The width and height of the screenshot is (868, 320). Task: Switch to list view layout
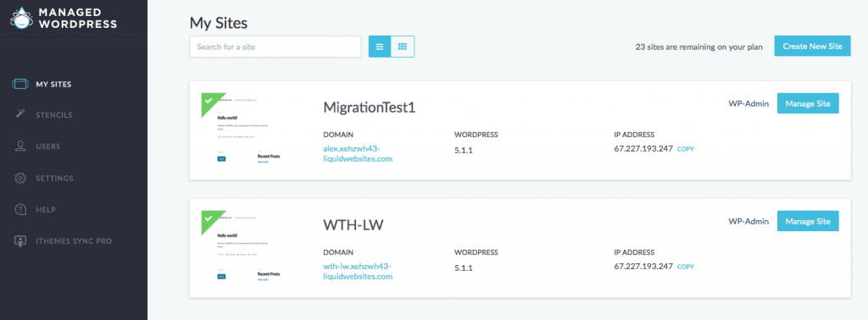[380, 47]
